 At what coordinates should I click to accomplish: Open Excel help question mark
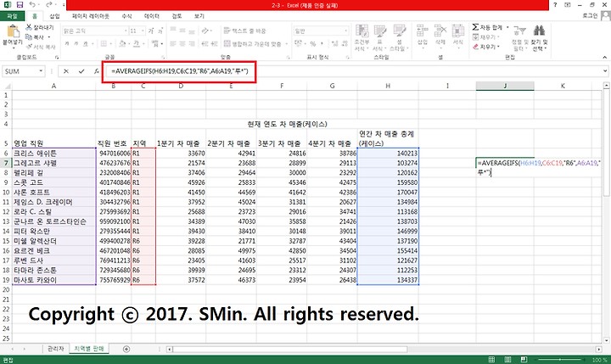[555, 5]
